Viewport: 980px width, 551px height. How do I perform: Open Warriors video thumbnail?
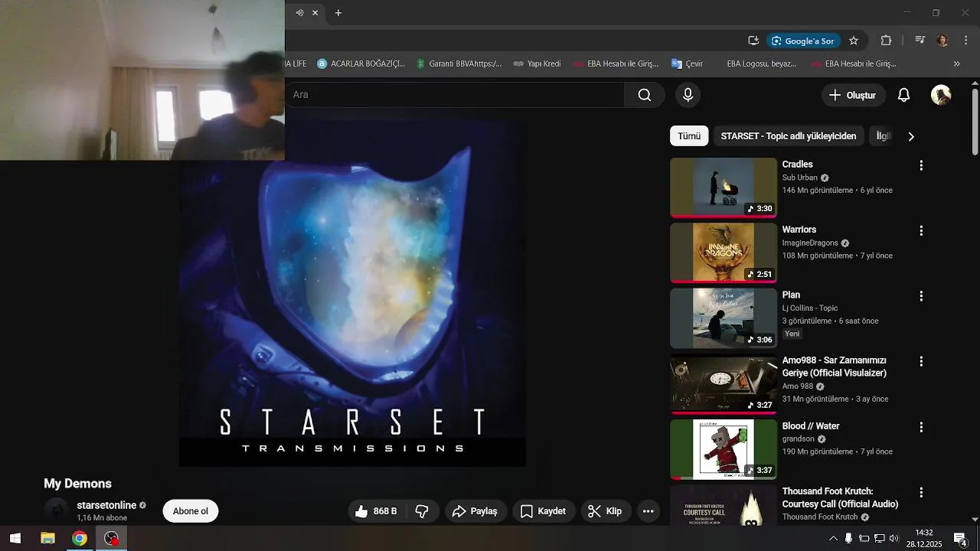(724, 253)
